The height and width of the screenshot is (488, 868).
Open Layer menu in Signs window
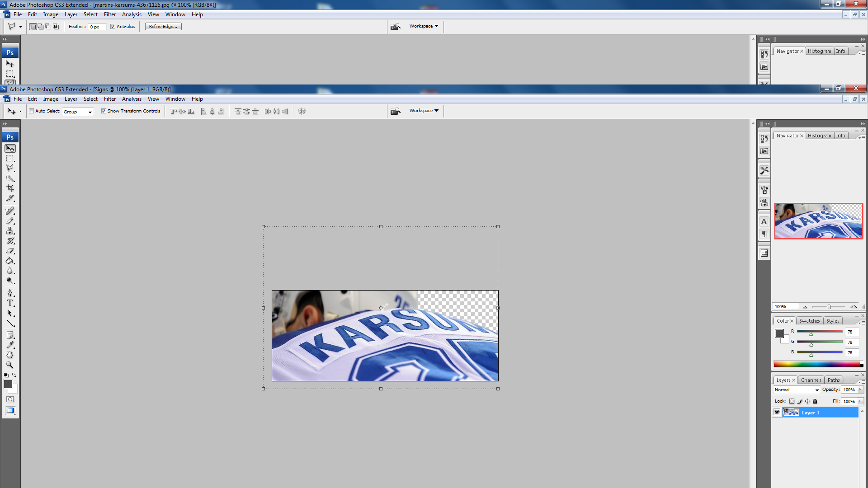[71, 99]
